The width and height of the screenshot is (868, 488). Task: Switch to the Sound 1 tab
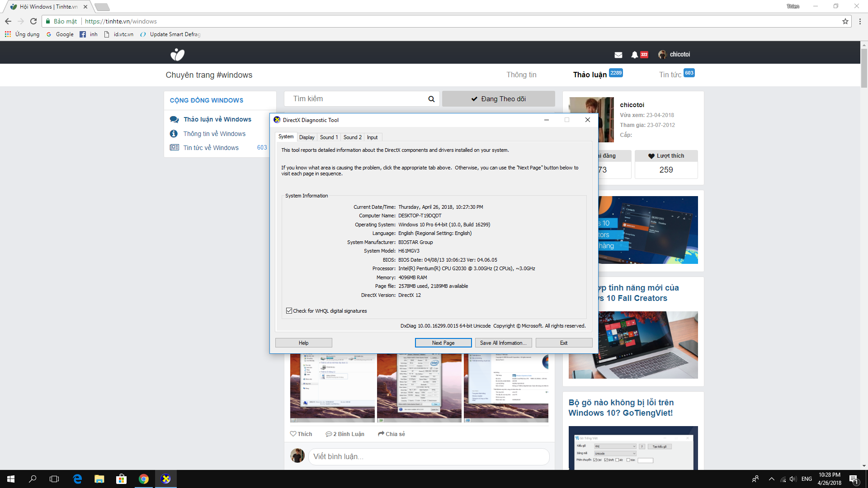coord(329,137)
